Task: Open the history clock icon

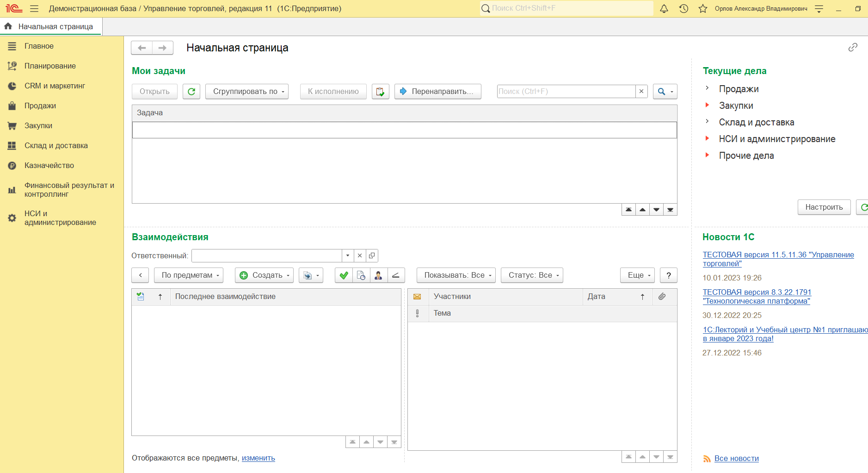Action: [x=683, y=9]
